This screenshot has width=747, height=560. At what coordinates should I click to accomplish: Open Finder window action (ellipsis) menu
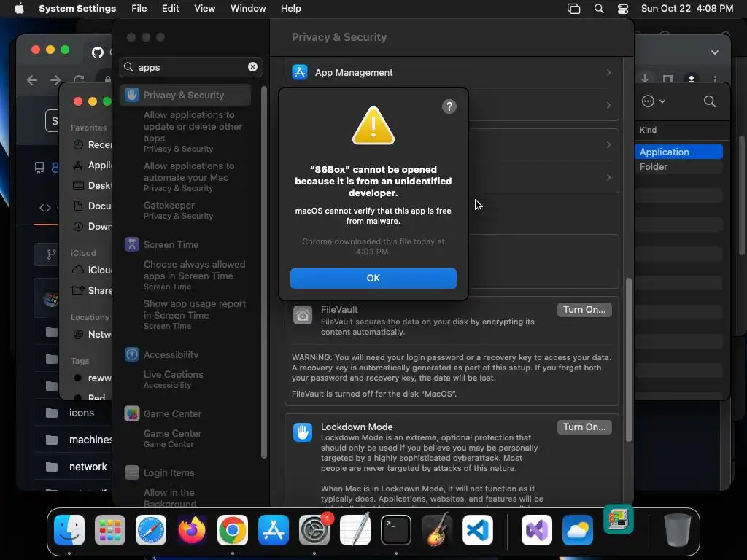[653, 101]
